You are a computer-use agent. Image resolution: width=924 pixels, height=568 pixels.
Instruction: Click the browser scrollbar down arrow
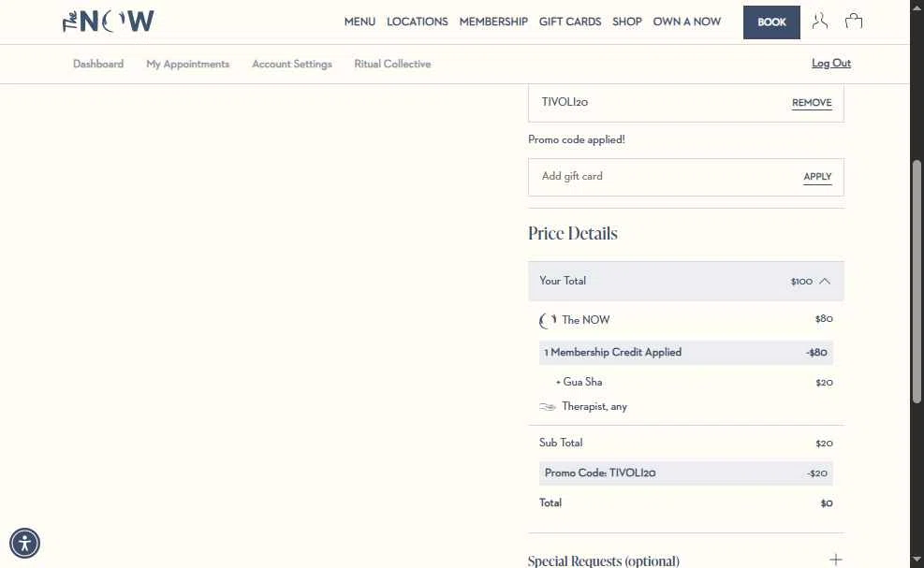[917, 560]
